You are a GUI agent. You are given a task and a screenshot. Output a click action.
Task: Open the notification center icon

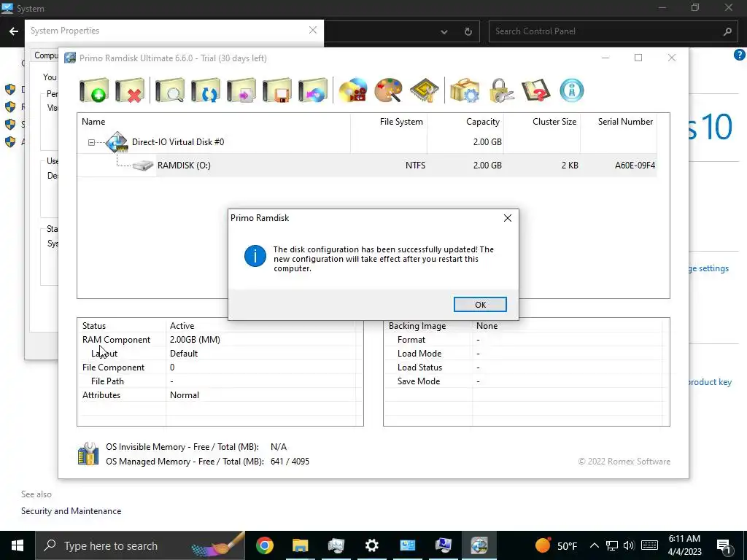(724, 546)
